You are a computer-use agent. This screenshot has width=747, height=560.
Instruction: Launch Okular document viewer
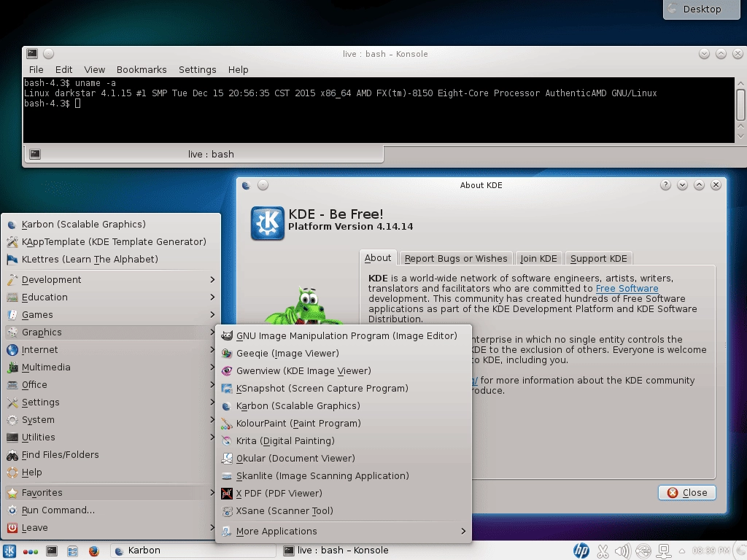pos(343,459)
